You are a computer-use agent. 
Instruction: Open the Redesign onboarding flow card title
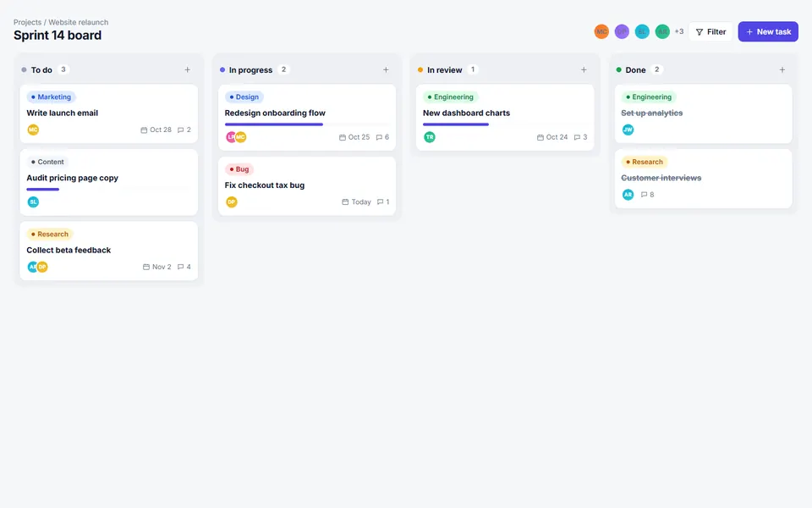point(275,113)
